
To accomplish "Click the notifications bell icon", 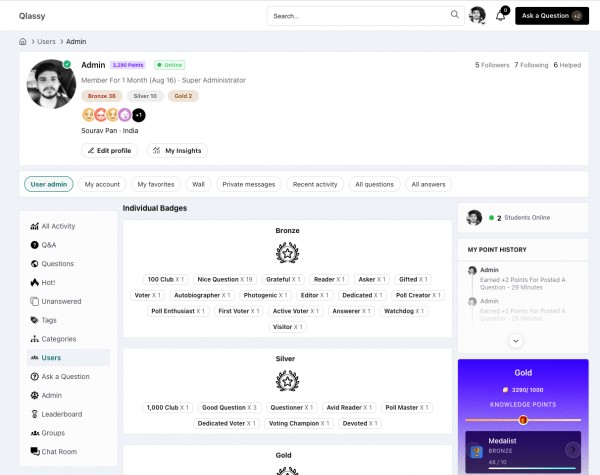I will pos(501,16).
